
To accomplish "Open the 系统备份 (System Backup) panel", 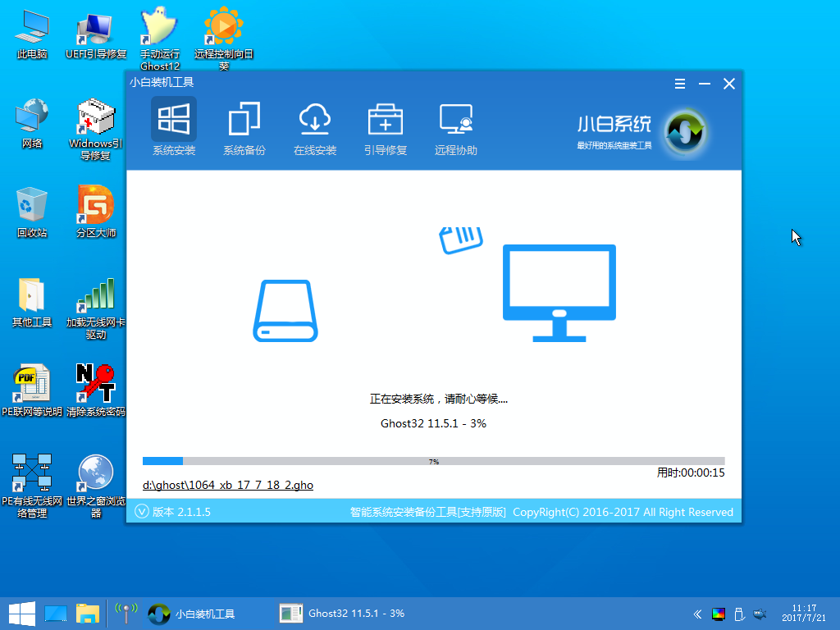I will coord(244,127).
